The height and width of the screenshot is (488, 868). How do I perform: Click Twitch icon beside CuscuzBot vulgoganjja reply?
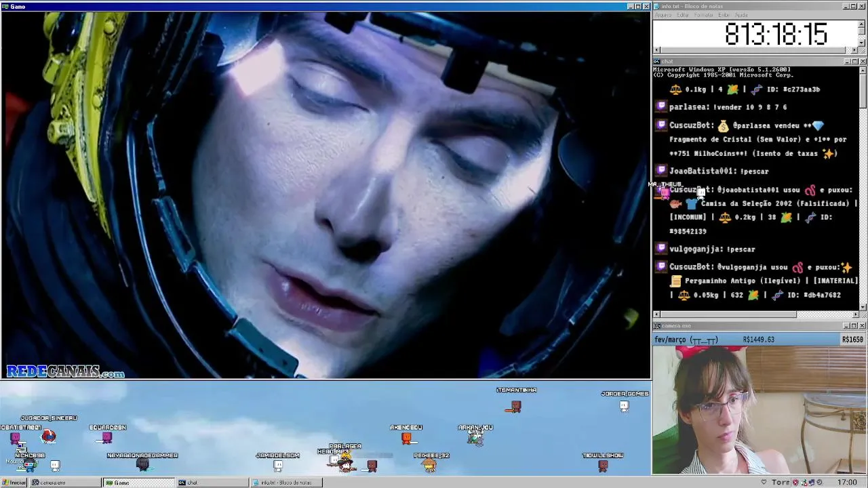click(661, 266)
